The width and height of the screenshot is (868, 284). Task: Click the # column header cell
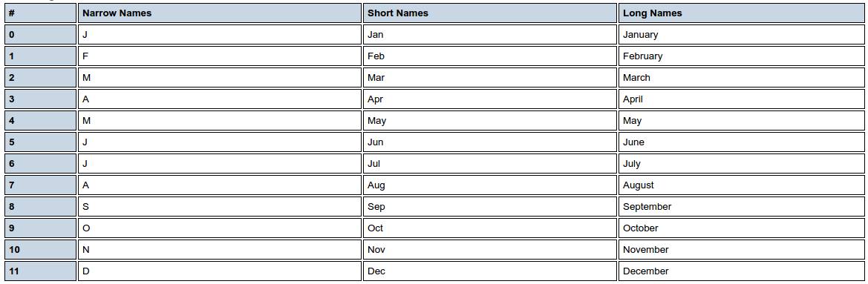click(x=40, y=13)
